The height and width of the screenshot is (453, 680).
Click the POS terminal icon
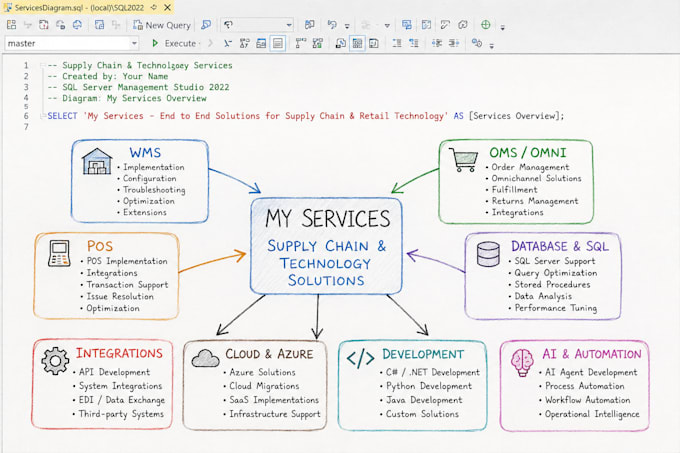tap(59, 254)
